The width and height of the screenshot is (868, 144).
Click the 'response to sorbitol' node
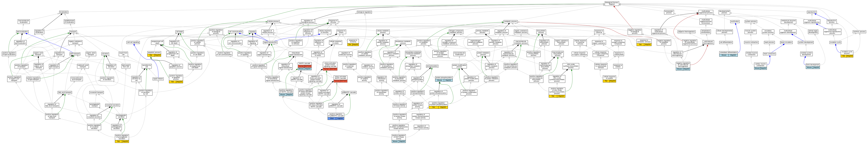coord(618,66)
